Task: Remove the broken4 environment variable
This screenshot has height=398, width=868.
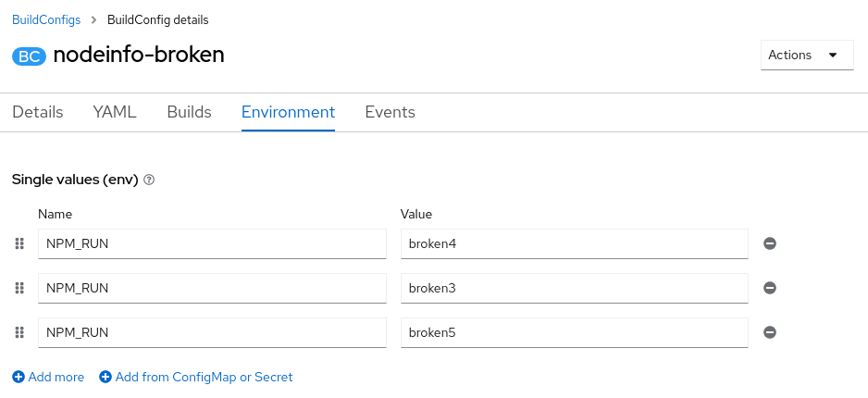Action: pyautogui.click(x=769, y=243)
